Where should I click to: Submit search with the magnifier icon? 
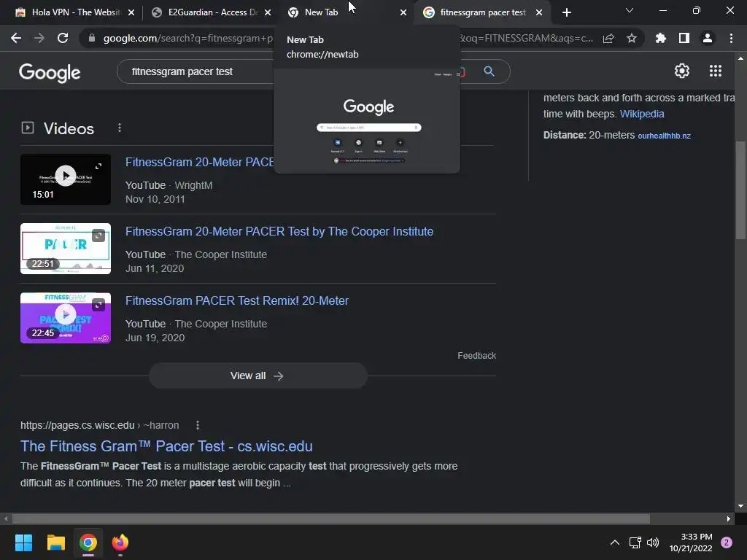coord(489,71)
